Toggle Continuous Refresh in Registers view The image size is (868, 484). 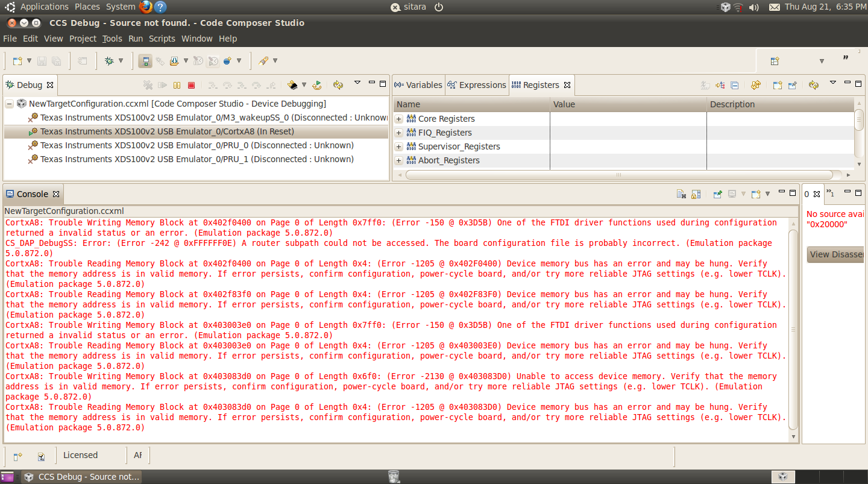pos(756,86)
